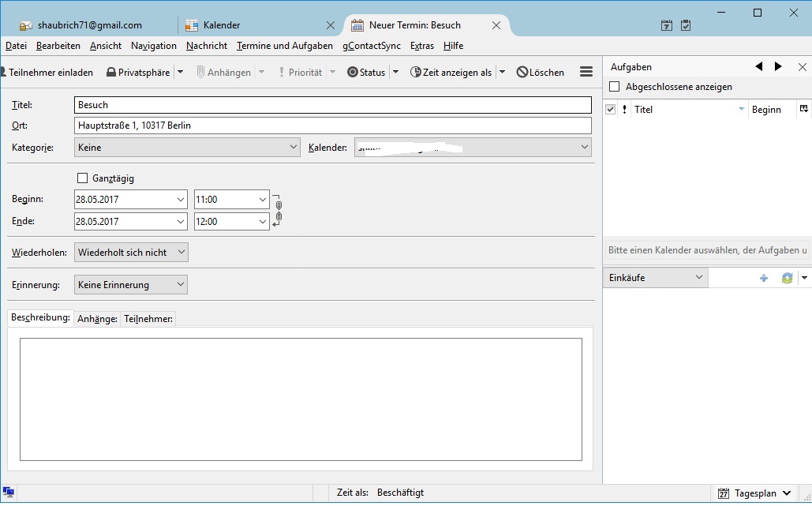Click the Zeit anzeigen als button
Screen dimensions: 812x506
pyautogui.click(x=451, y=73)
